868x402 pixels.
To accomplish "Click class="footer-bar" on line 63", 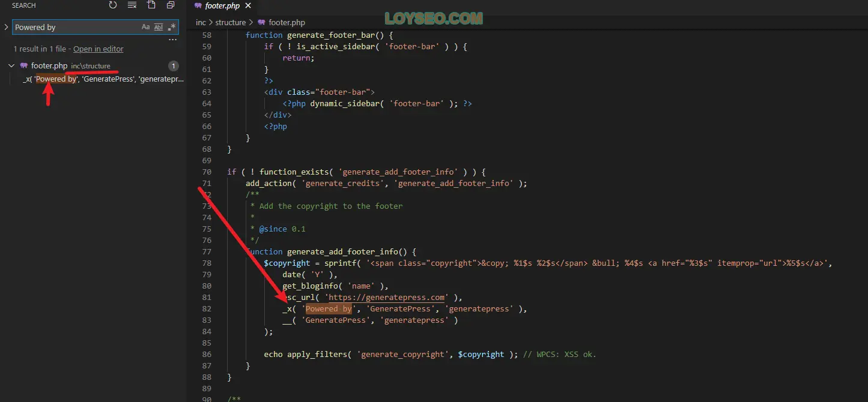I will pos(329,92).
